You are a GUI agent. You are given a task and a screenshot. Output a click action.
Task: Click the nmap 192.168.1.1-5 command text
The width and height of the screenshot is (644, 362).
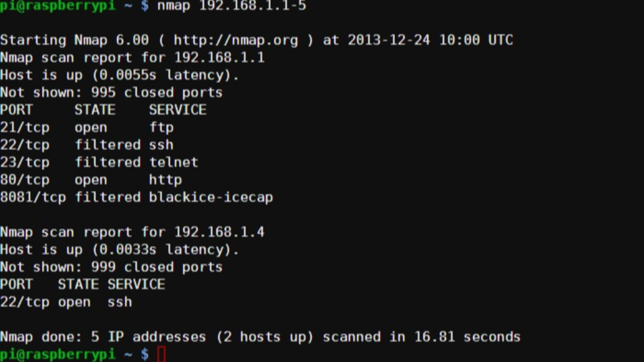[x=231, y=6]
